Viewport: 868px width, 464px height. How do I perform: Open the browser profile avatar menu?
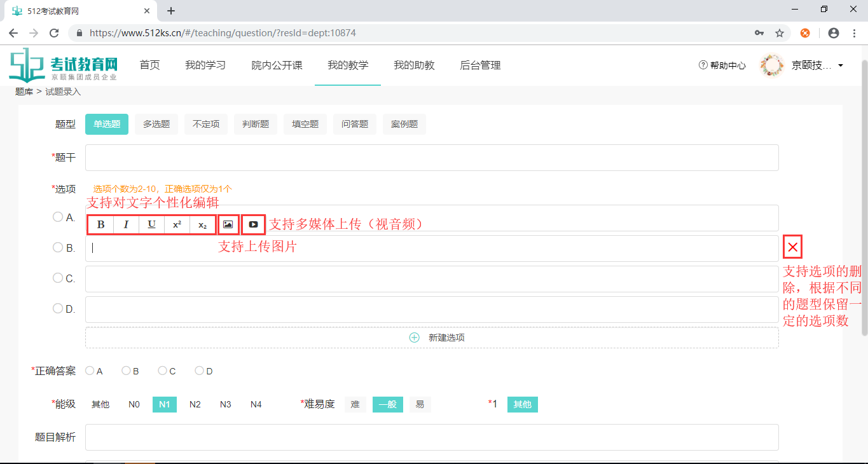pyautogui.click(x=834, y=32)
